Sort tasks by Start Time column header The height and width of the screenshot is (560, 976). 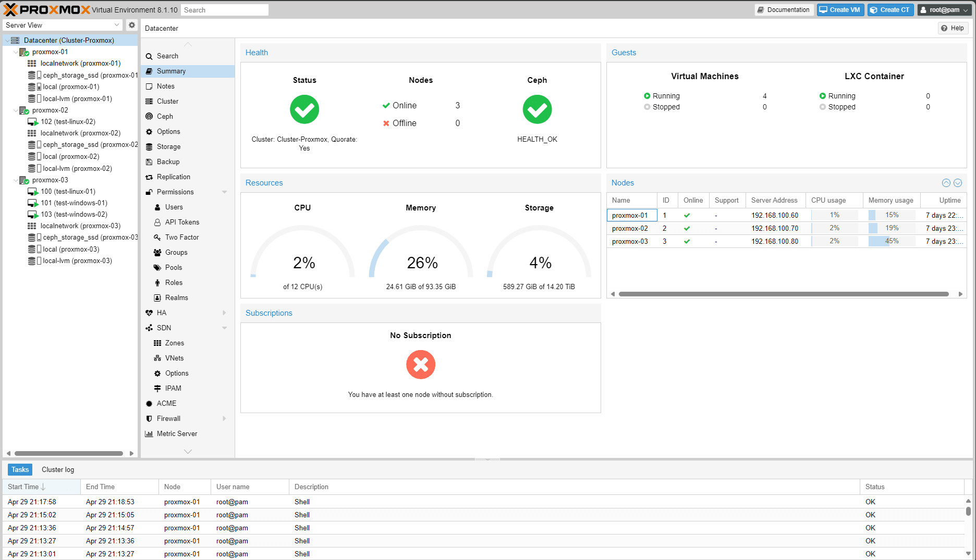point(41,487)
